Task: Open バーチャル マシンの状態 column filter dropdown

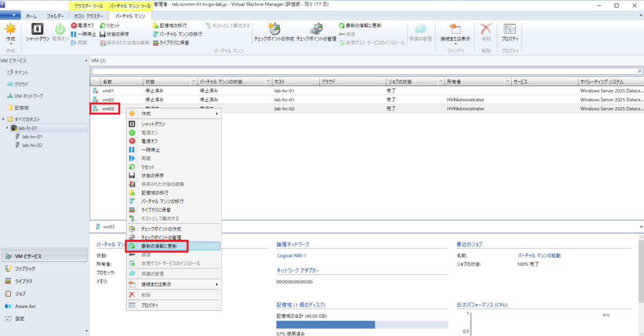Action: pyautogui.click(x=268, y=81)
